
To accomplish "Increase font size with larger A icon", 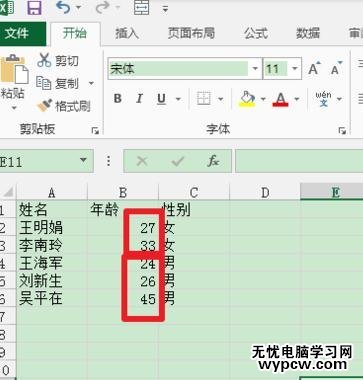I will [x=314, y=68].
